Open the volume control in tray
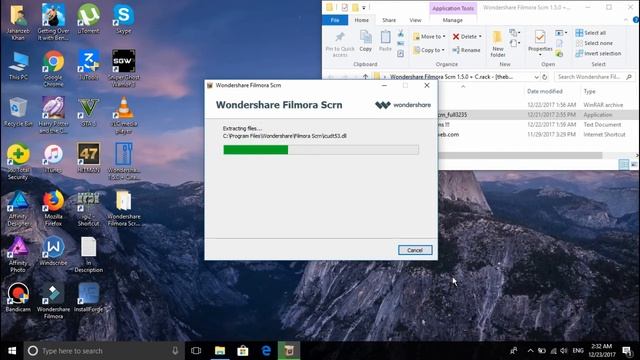 click(564, 351)
